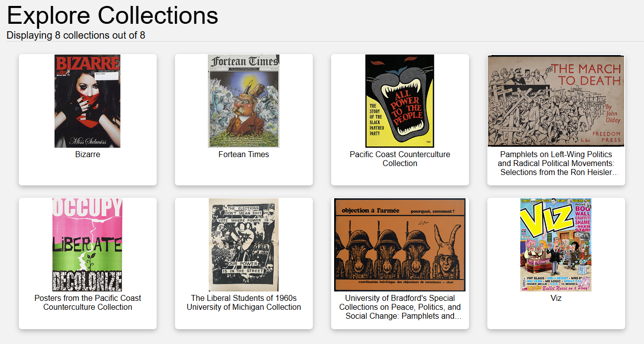Open 'The Liberal Students of 1960s' title link
This screenshot has height=344, width=644.
point(244,302)
